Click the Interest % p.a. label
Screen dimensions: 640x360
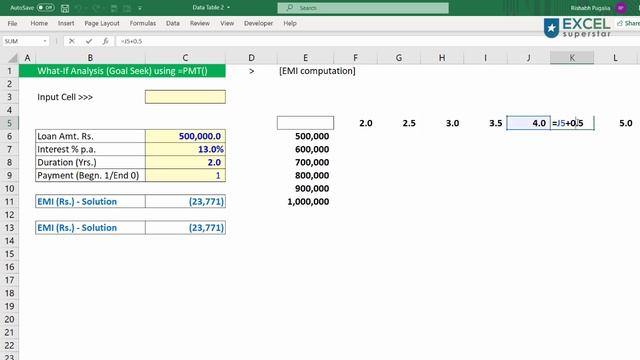(67, 149)
